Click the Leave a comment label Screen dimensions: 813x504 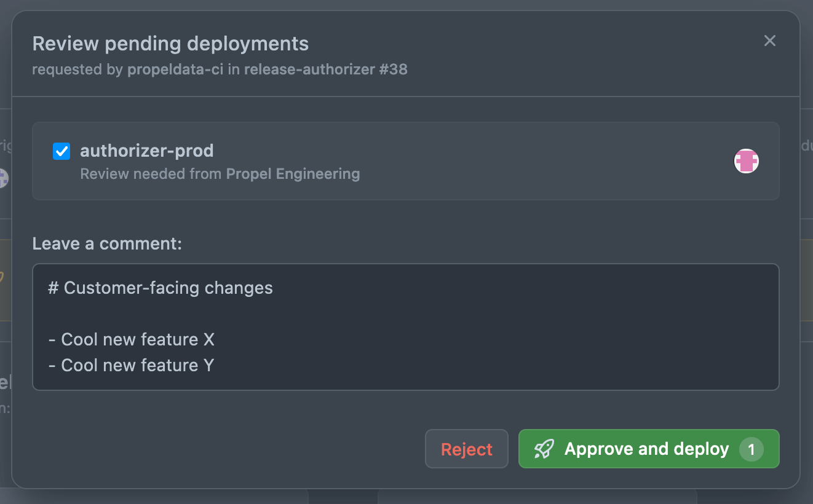pos(107,244)
